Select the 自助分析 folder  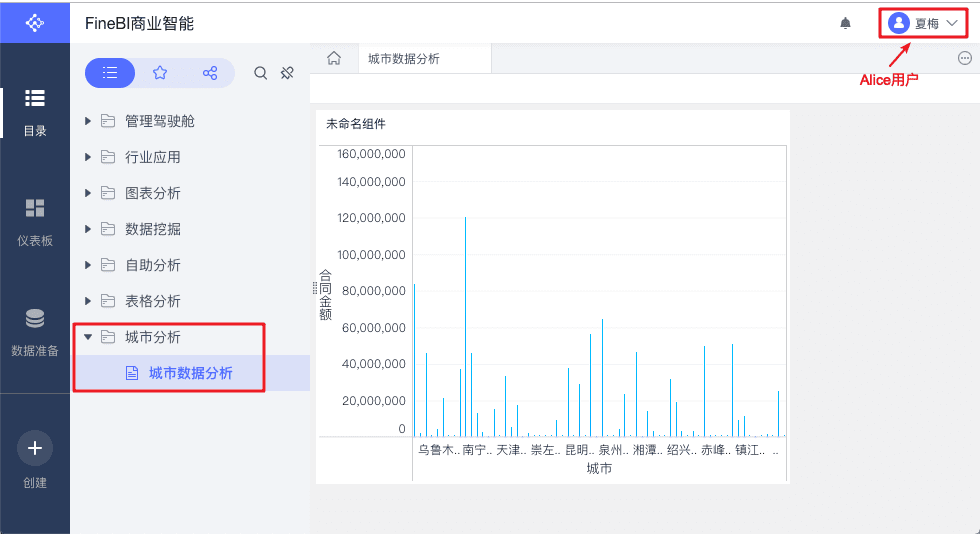click(x=152, y=265)
